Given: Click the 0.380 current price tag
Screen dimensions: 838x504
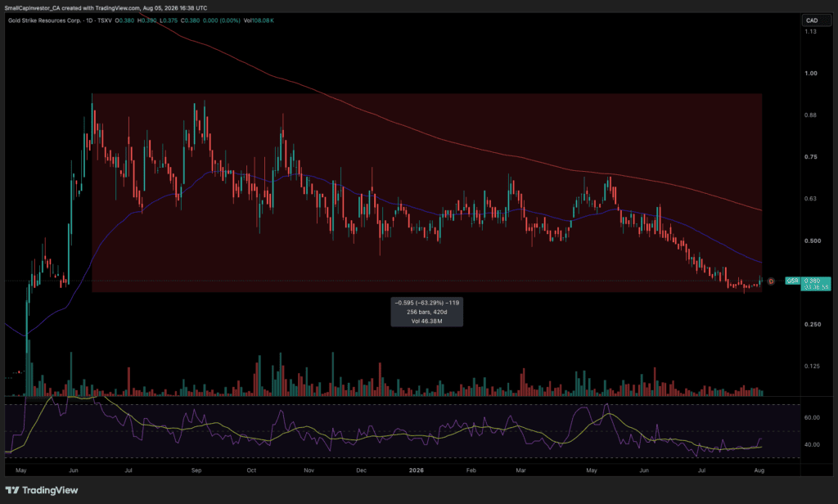Looking at the screenshot, I should pyautogui.click(x=816, y=284).
